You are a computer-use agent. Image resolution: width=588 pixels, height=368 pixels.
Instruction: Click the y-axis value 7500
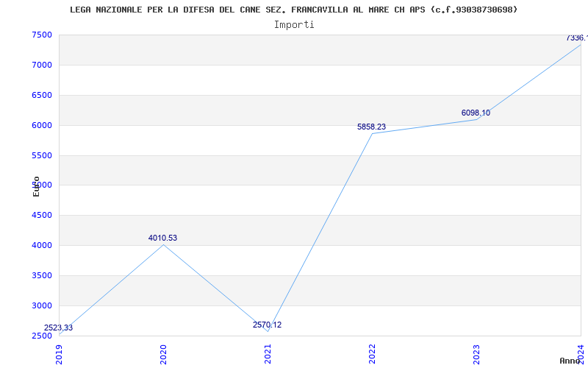(42, 35)
